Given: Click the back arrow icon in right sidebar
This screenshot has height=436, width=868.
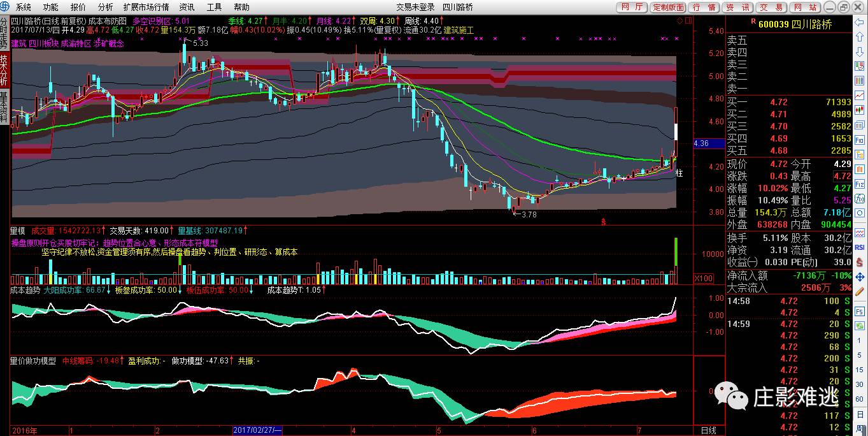Looking at the screenshot, I should click(859, 22).
